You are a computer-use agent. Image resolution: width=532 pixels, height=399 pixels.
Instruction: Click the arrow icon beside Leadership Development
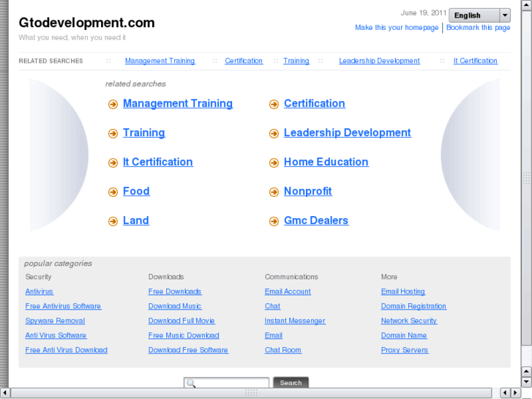tap(274, 133)
